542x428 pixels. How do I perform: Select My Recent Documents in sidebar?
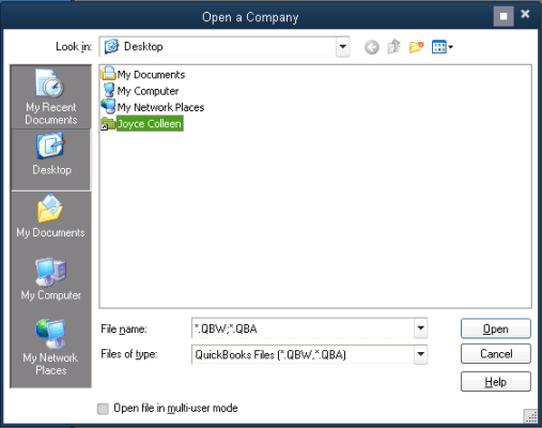[x=51, y=97]
